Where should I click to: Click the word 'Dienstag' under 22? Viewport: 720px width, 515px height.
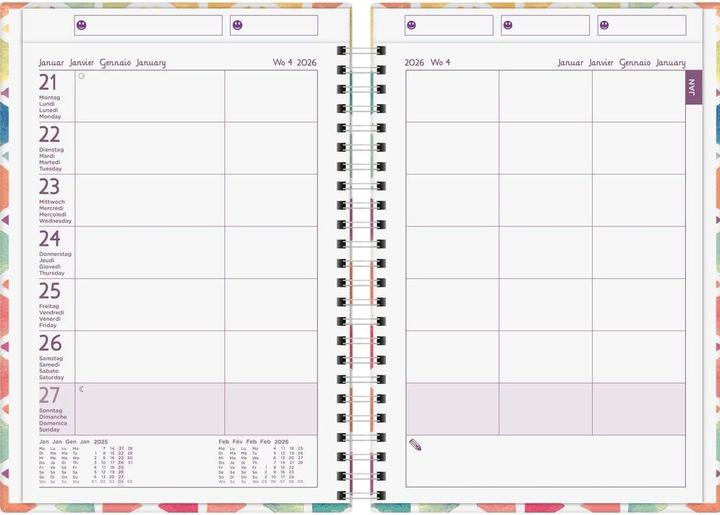tap(51, 150)
